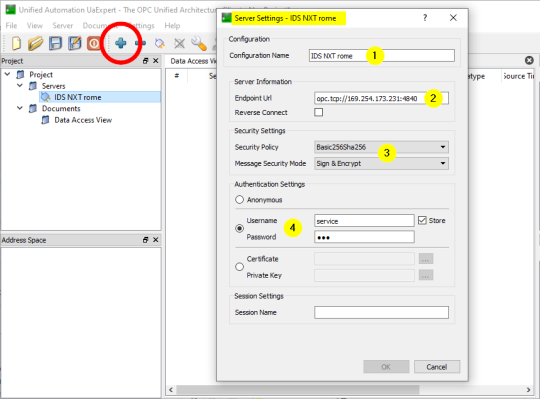
Task: Open the Message Security Mode dropdown
Action: pyautogui.click(x=381, y=164)
